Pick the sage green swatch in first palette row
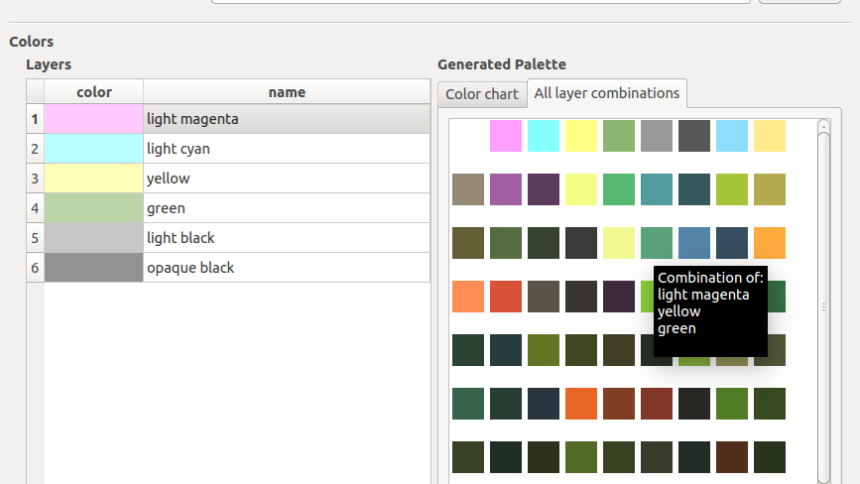The image size is (860, 484). (619, 136)
